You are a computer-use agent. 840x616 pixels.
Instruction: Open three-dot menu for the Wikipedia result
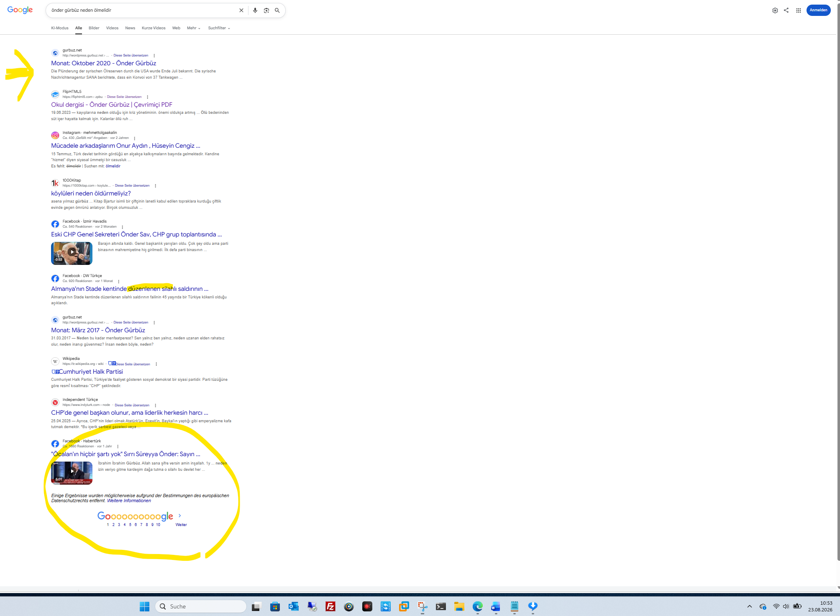point(156,364)
